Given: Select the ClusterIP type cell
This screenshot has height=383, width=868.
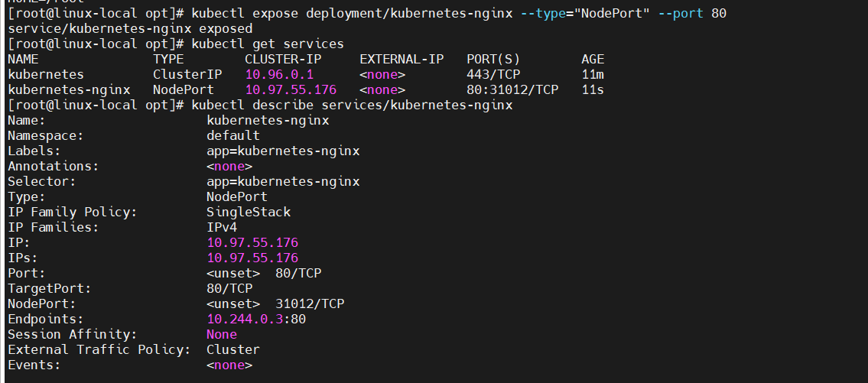Looking at the screenshot, I should tap(187, 75).
